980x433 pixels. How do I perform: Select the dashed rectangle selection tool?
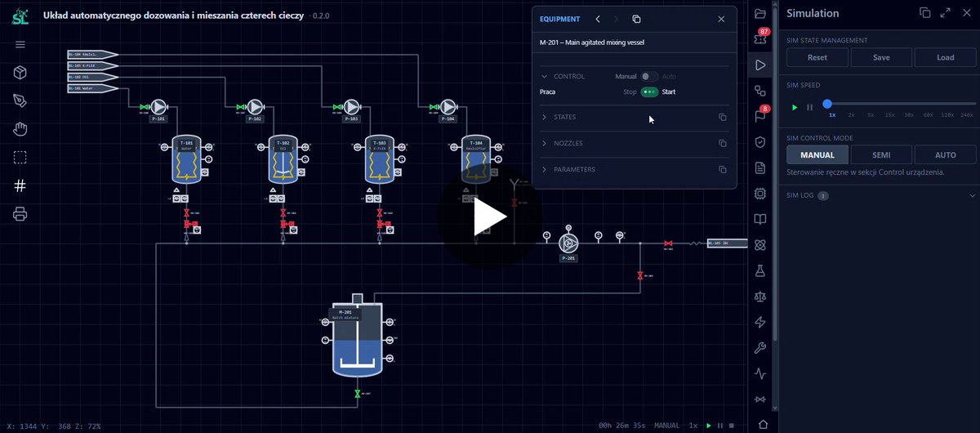[20, 158]
